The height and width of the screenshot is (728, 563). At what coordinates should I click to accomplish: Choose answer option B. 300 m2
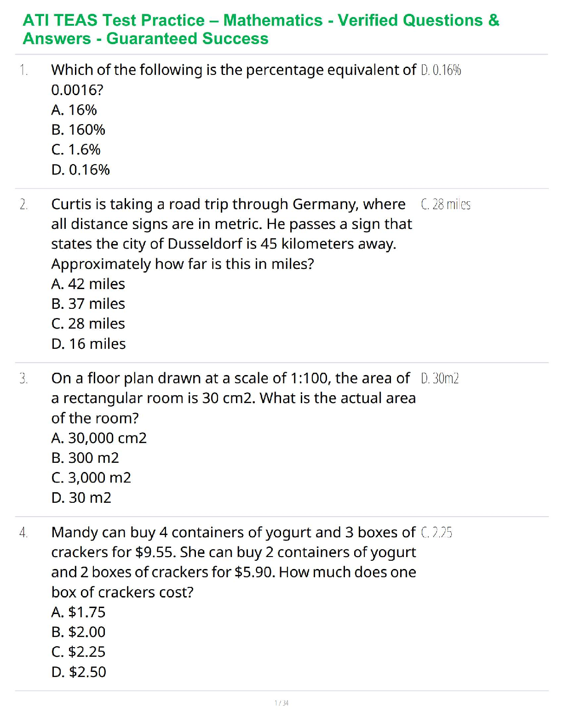[85, 458]
